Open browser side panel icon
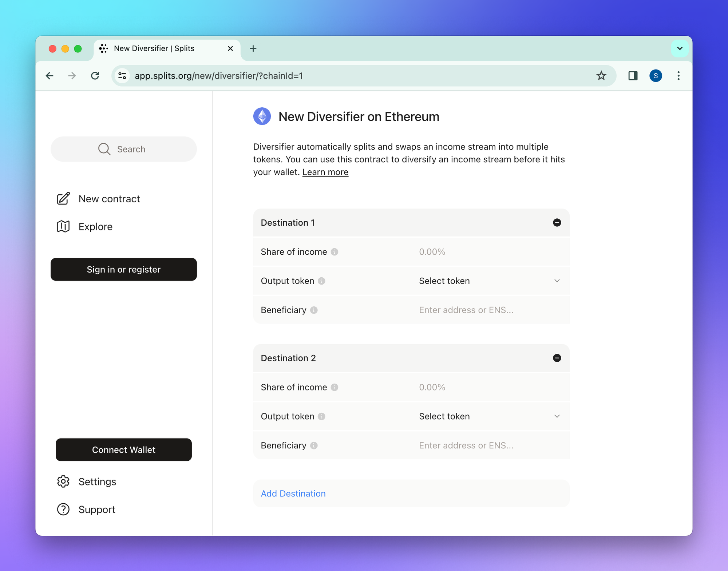The image size is (728, 571). coord(633,76)
